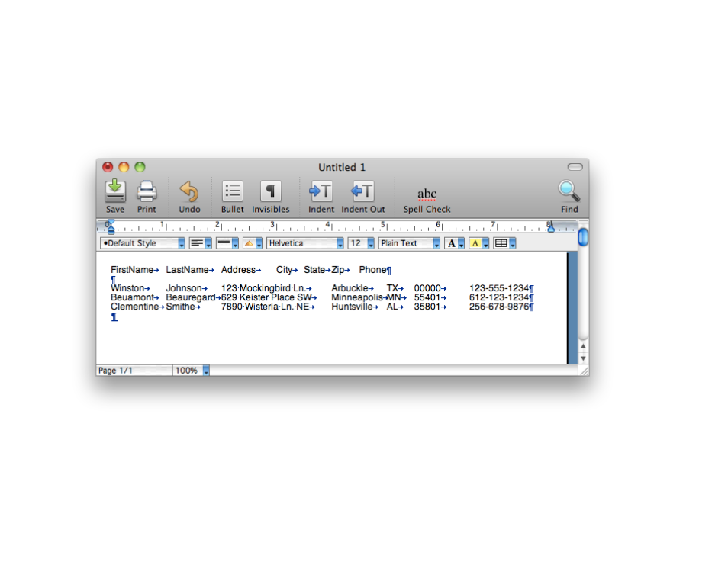This screenshot has width=728, height=562.
Task: Open the text alignment dropdown
Action: pos(201,243)
